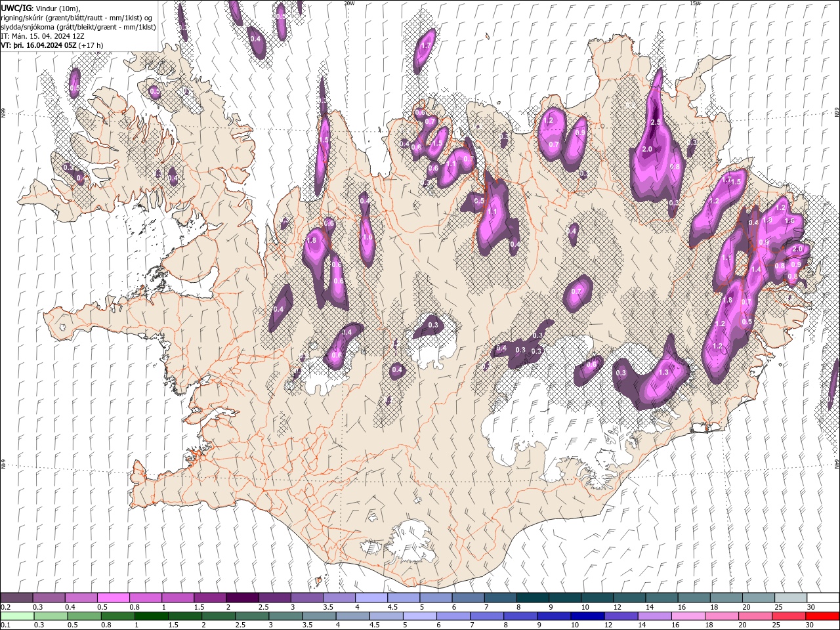This screenshot has width=840, height=630.
Task: Select the red-pink rain swatch labelled 25
Action: 789,616
